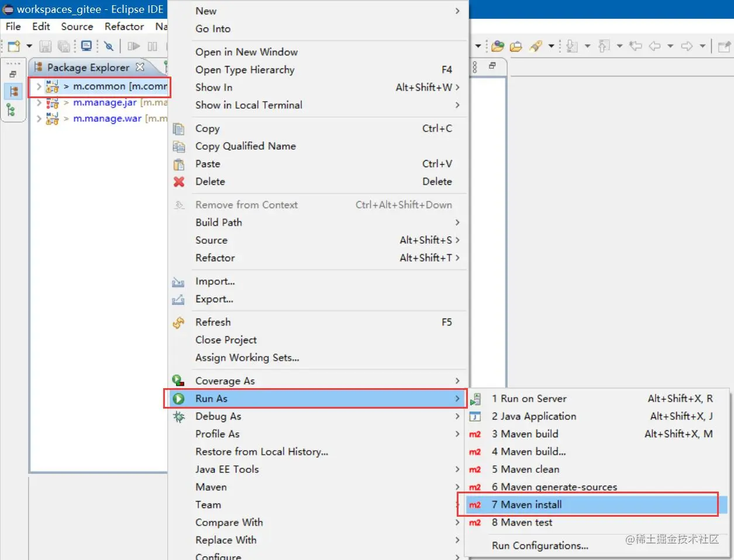
Task: Click the Previous Annotation toolbar icon
Action: (604, 46)
